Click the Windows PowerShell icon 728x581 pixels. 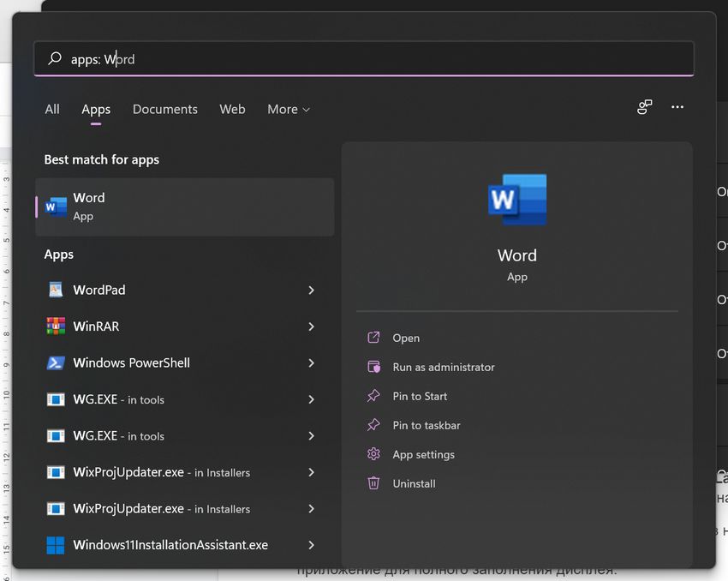pos(56,362)
